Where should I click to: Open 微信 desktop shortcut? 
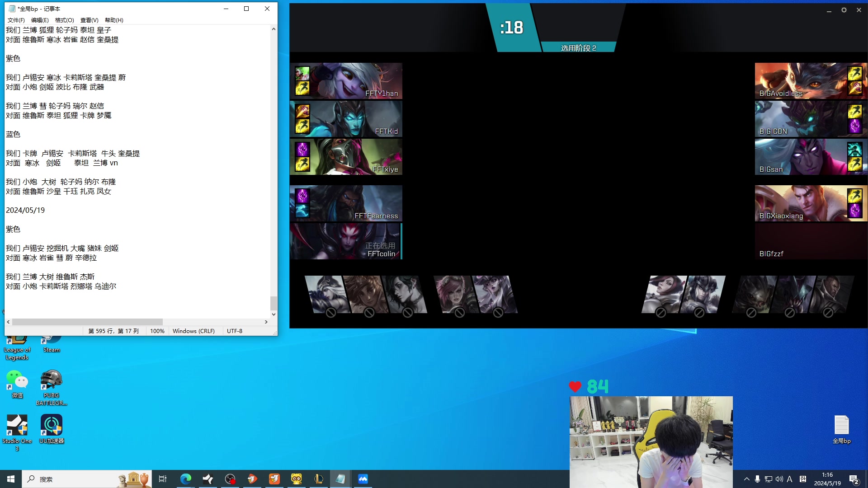point(17,385)
